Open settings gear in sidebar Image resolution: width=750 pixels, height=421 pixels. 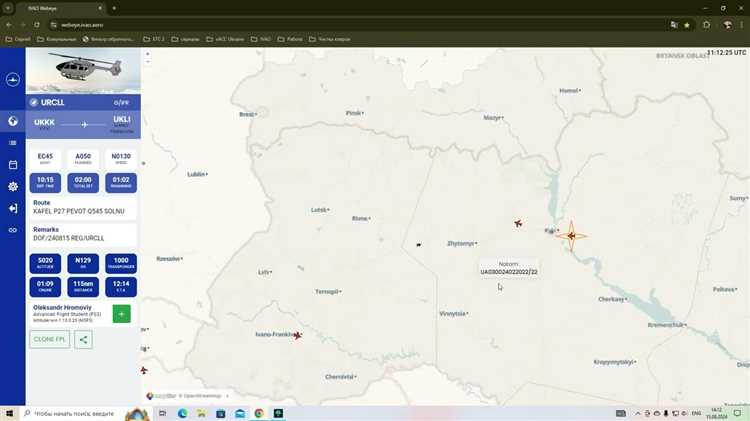(x=13, y=187)
